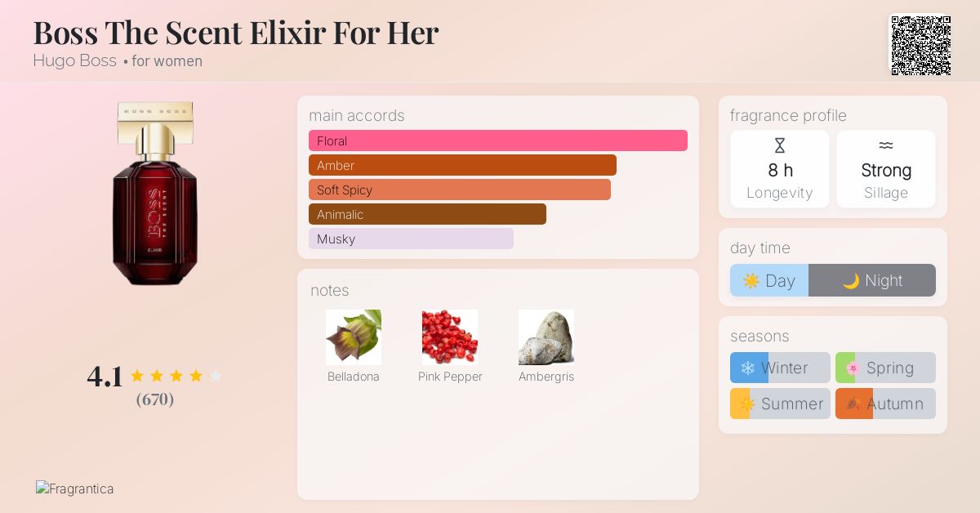Image resolution: width=980 pixels, height=513 pixels.
Task: Click the Belladona note image
Action: 354,337
